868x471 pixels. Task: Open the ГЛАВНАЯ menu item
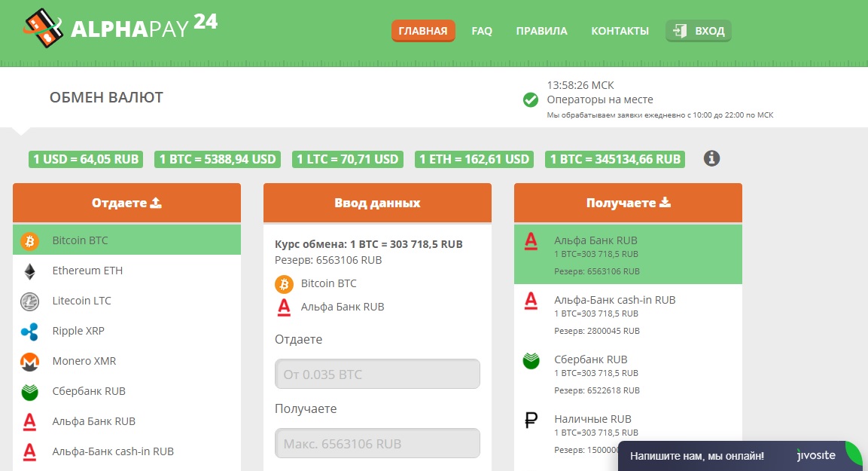[423, 31]
